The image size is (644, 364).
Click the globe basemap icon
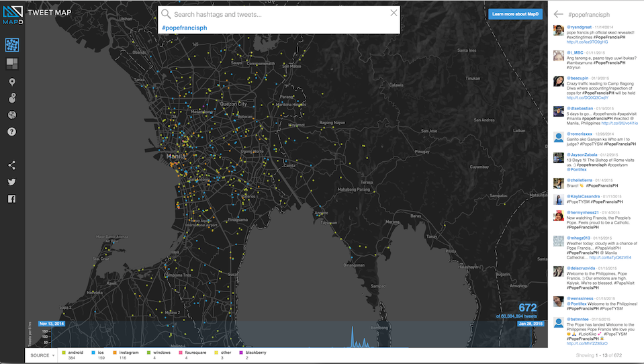coord(12,115)
